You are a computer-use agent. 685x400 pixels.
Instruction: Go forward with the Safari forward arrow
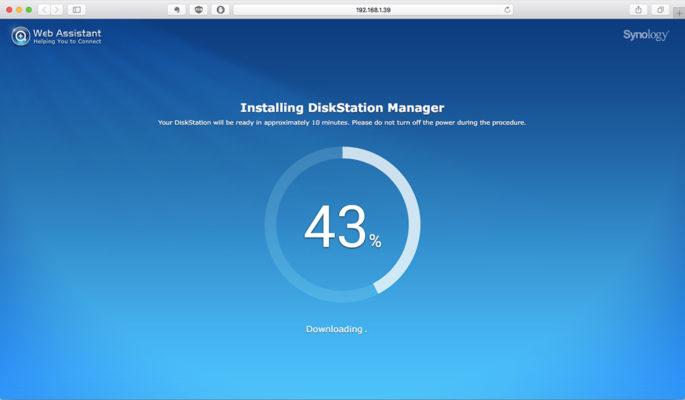(x=57, y=10)
